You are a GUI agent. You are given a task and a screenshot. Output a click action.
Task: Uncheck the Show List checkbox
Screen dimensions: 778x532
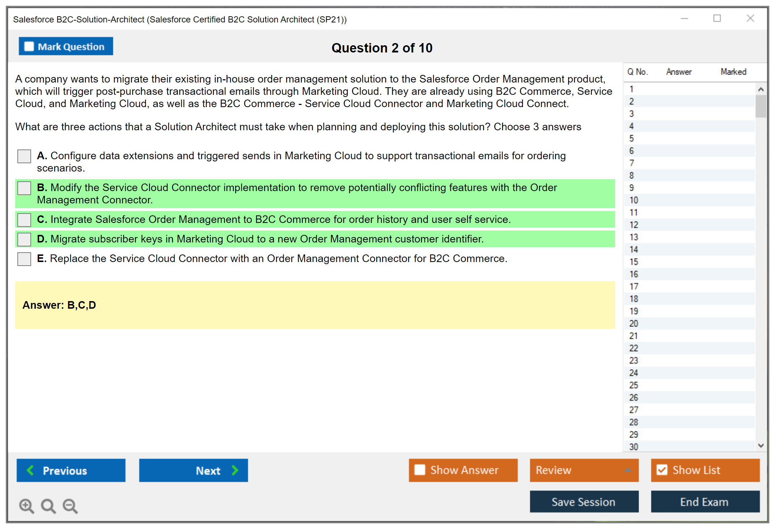(662, 470)
